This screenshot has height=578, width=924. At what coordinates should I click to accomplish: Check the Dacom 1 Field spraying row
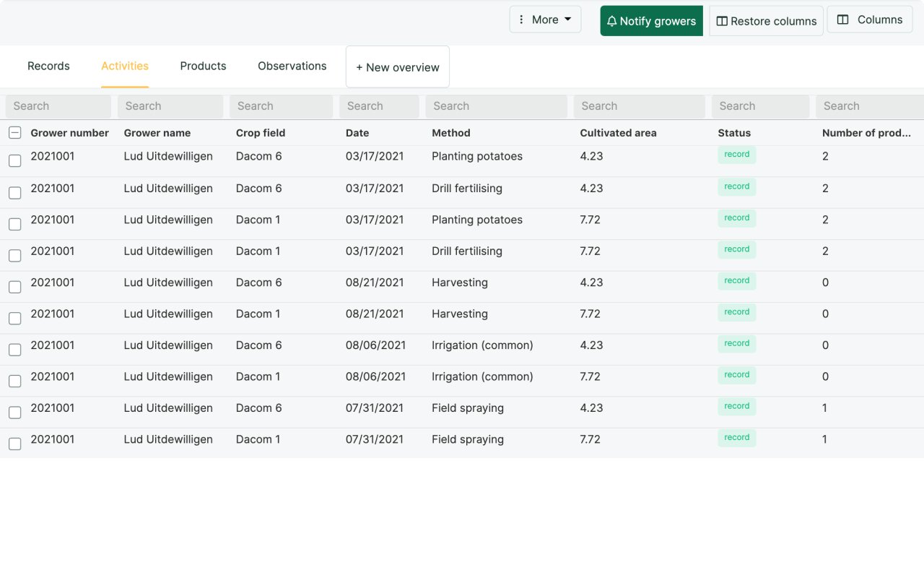coord(14,444)
